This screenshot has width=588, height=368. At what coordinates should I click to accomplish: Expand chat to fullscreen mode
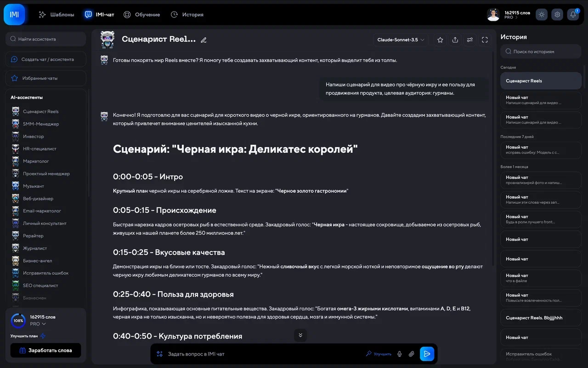[485, 40]
